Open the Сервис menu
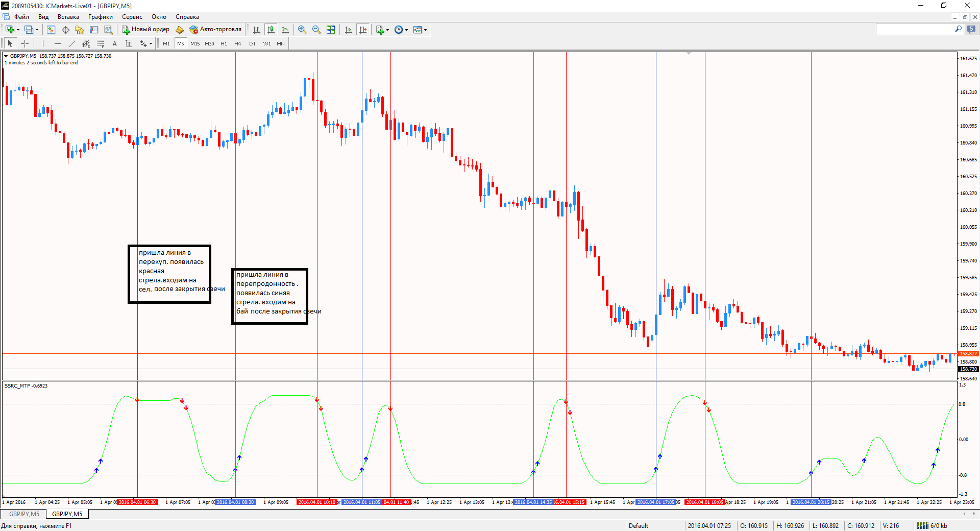The image size is (980, 531). [x=132, y=17]
